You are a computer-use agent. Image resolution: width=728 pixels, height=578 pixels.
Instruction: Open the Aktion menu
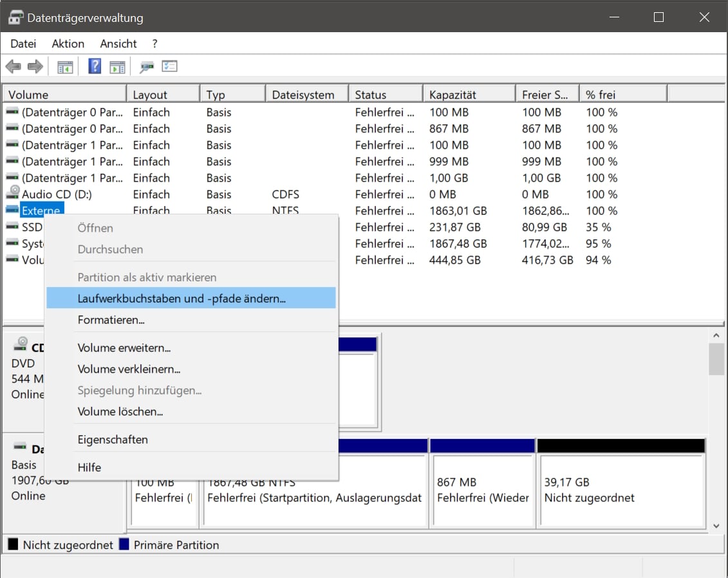tap(68, 44)
